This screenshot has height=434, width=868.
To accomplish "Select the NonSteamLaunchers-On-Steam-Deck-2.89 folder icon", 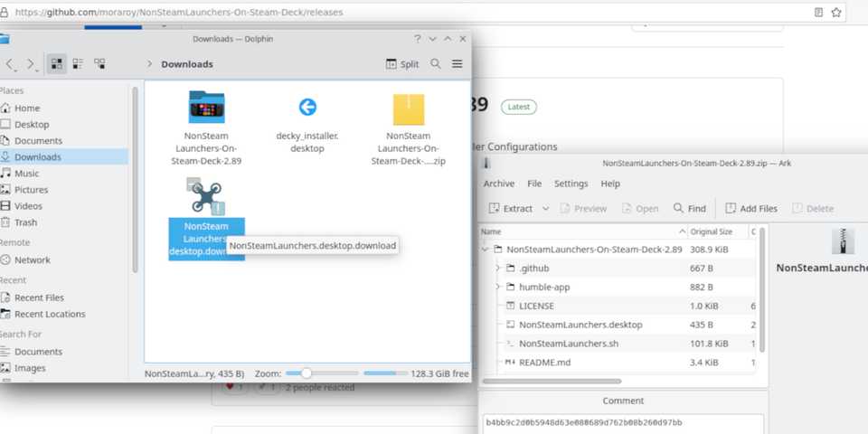I will (206, 108).
